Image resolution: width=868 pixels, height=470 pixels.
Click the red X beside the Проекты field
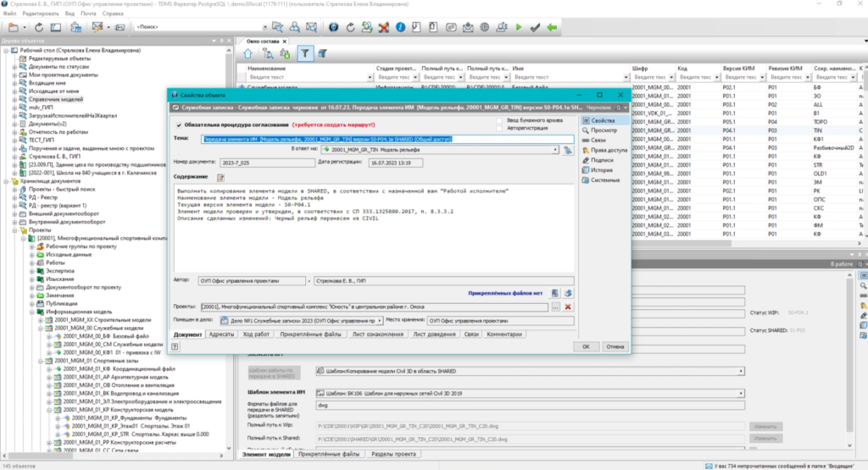(x=568, y=307)
